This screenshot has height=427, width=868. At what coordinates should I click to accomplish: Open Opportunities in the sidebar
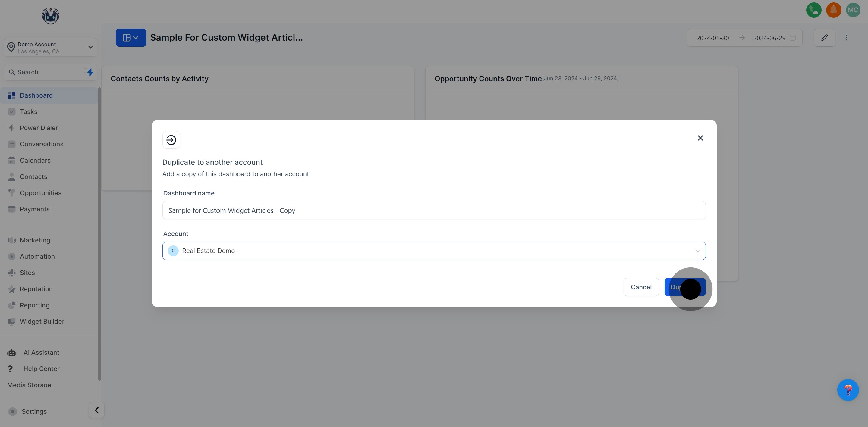pos(40,193)
